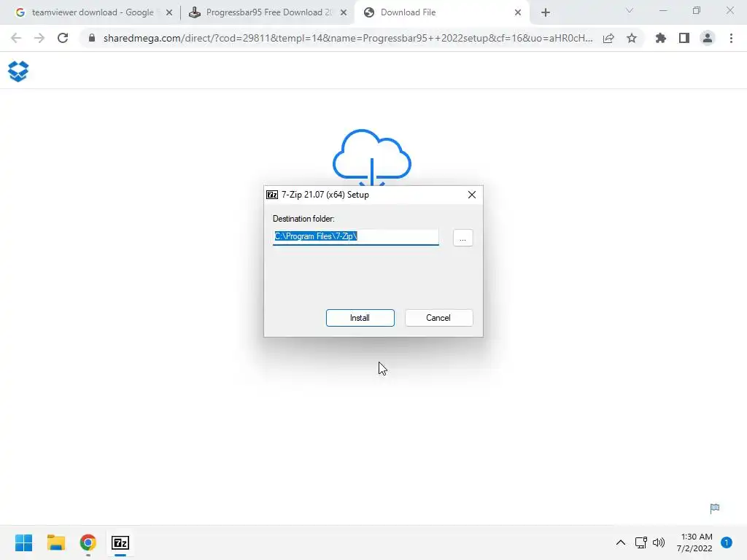Toggle the browser side panel

[684, 38]
